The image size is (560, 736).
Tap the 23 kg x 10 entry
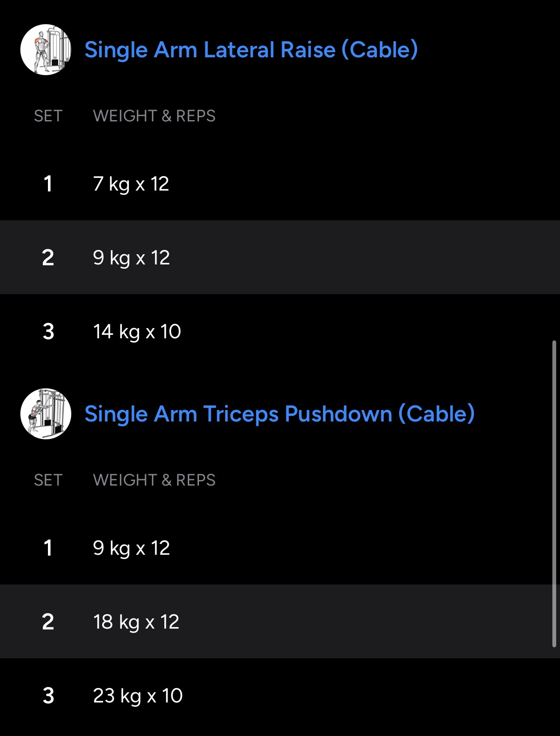[x=138, y=696]
